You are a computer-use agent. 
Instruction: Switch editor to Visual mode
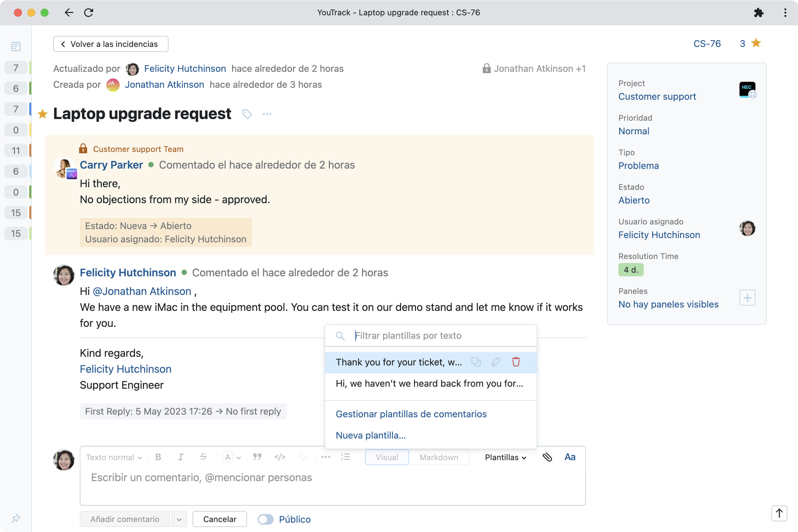[387, 458]
